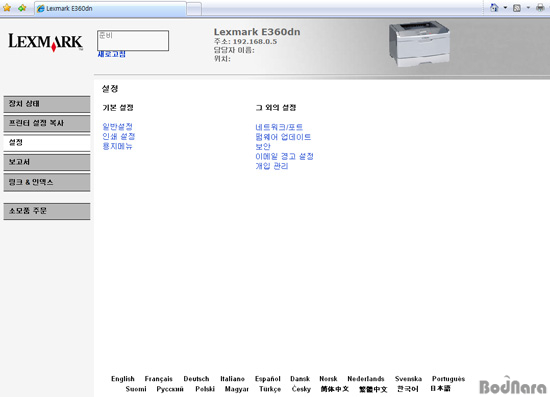Switch language to Magyar
This screenshot has height=397, width=550.
tap(237, 389)
